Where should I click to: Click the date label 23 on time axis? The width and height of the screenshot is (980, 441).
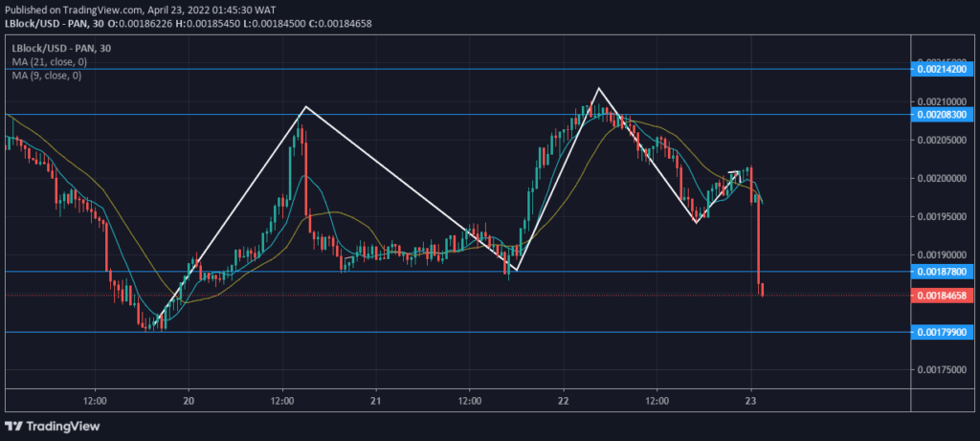pyautogui.click(x=751, y=401)
